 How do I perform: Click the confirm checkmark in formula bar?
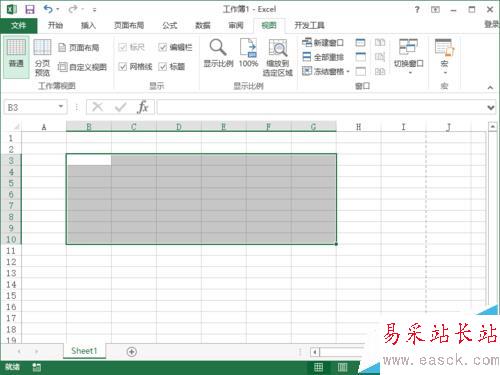pyautogui.click(x=120, y=107)
